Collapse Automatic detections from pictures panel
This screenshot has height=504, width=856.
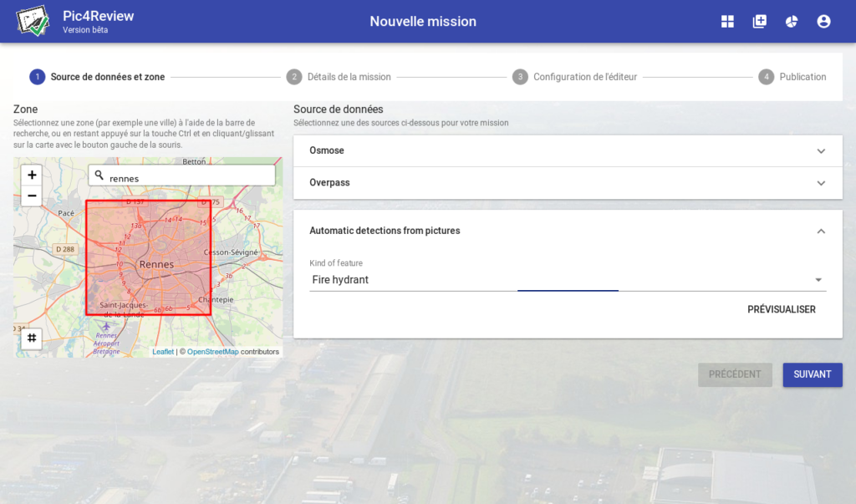click(x=820, y=231)
